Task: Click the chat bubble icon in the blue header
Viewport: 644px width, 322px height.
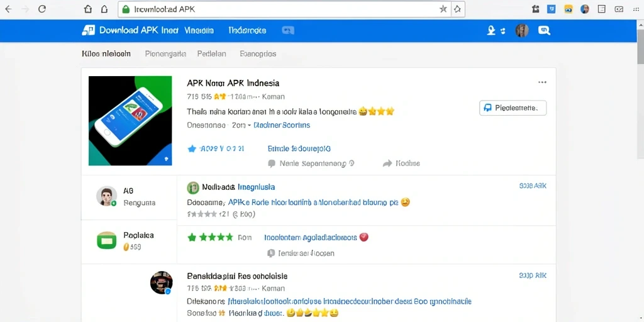Action: [x=288, y=30]
